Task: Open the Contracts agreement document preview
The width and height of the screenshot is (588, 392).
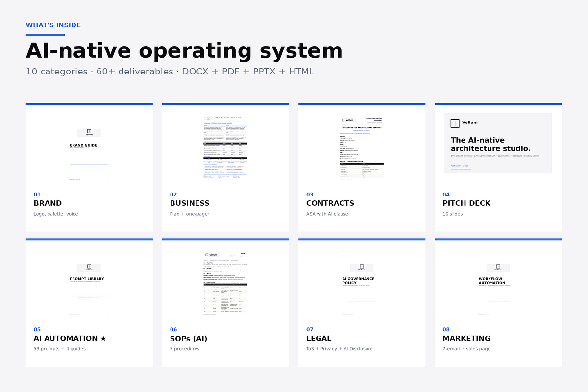Action: pyautogui.click(x=362, y=147)
